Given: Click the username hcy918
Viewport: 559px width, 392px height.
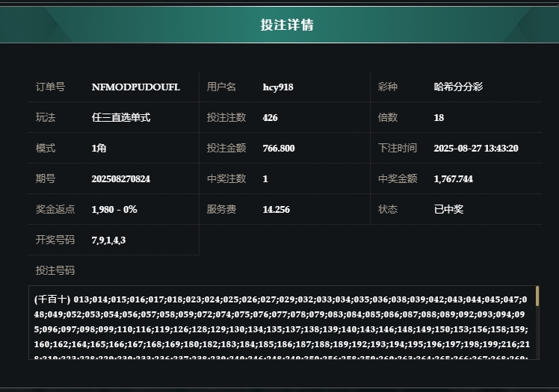Looking at the screenshot, I should tap(278, 87).
